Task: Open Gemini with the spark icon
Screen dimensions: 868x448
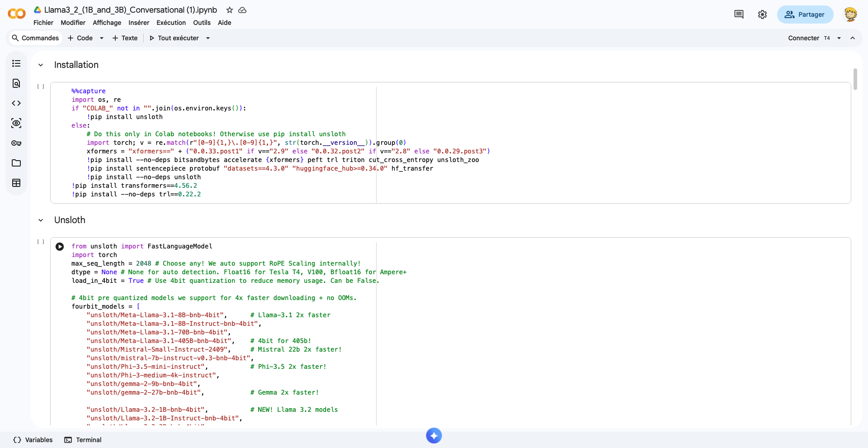Action: pos(434,435)
